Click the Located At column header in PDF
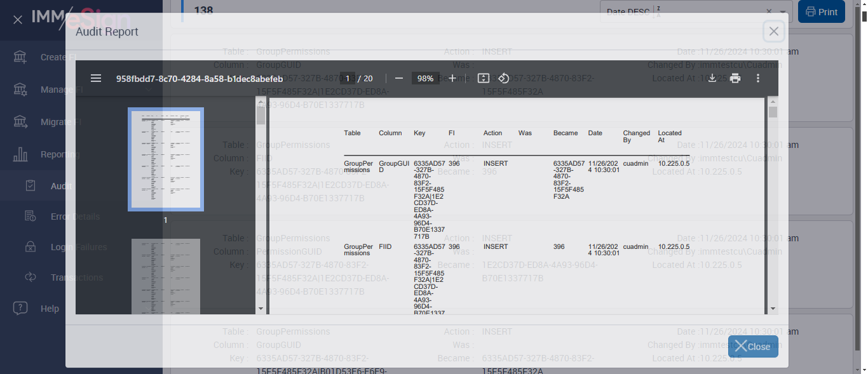Viewport: 868px width, 374px height. [x=670, y=137]
